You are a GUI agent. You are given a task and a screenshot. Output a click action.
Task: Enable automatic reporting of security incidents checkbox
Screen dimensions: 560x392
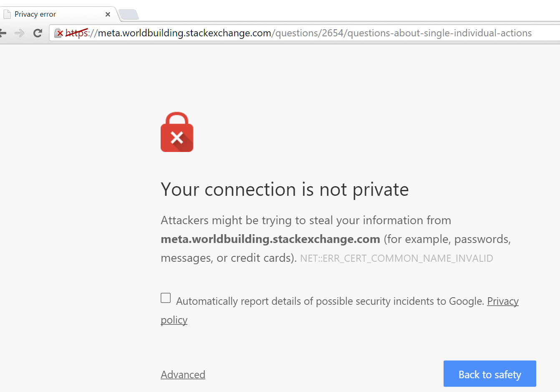pyautogui.click(x=166, y=298)
